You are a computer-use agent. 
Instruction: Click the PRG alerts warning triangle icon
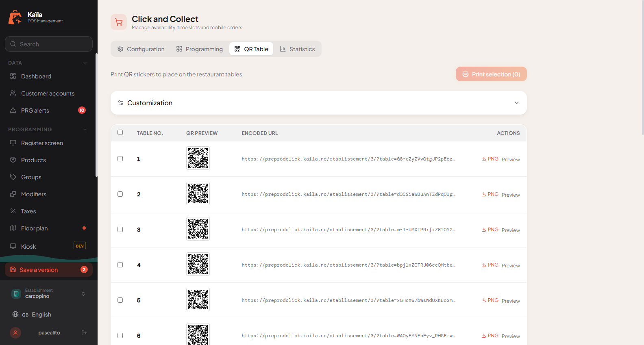coord(13,110)
